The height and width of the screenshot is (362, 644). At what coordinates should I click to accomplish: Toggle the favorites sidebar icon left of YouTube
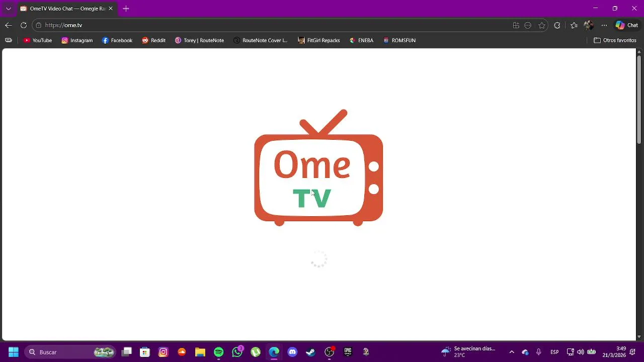click(8, 40)
